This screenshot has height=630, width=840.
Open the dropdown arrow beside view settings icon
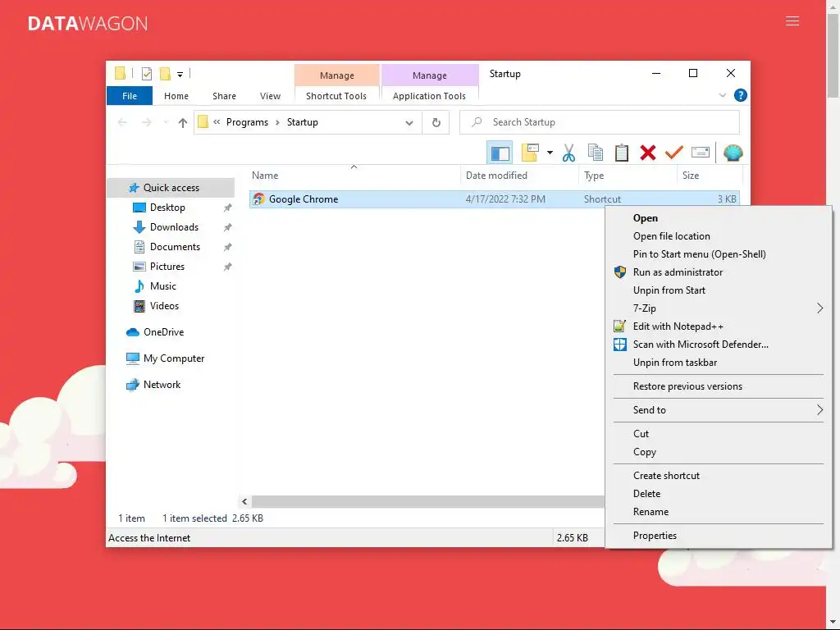pyautogui.click(x=550, y=153)
